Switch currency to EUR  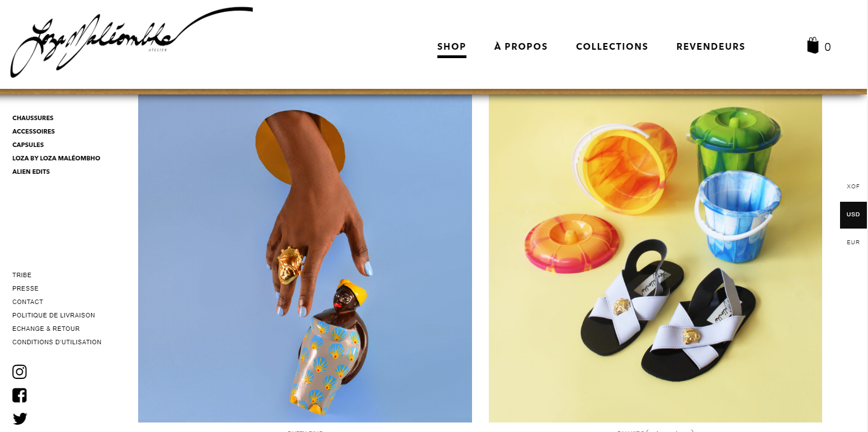[x=853, y=243]
